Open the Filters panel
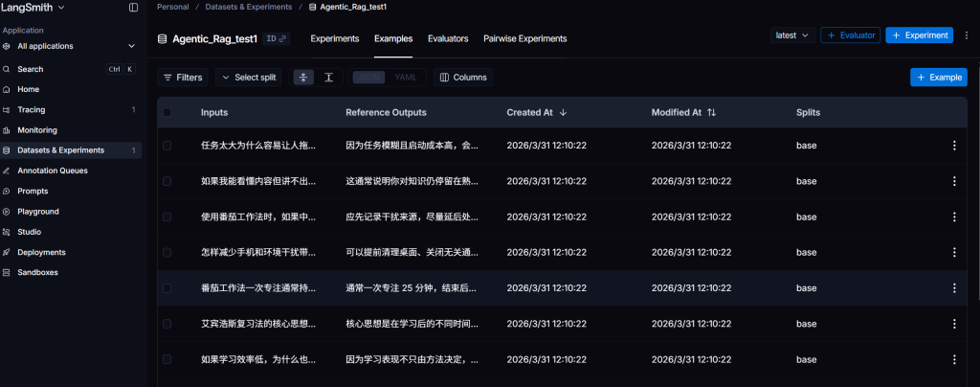Viewport: 980px width, 387px height. pyautogui.click(x=183, y=78)
